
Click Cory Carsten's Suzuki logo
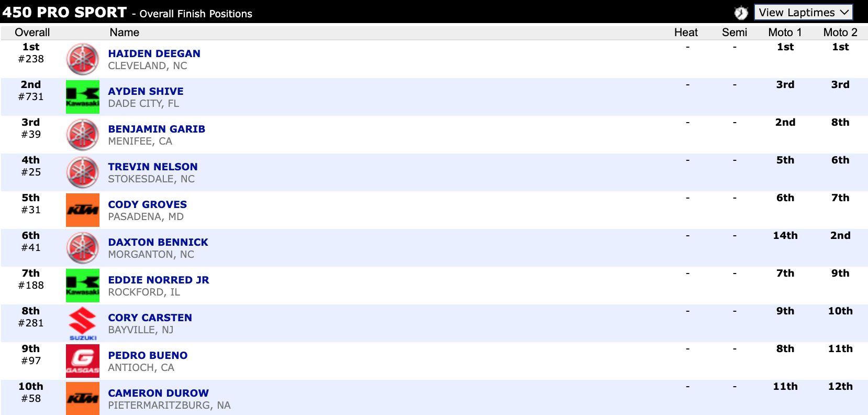[82, 323]
